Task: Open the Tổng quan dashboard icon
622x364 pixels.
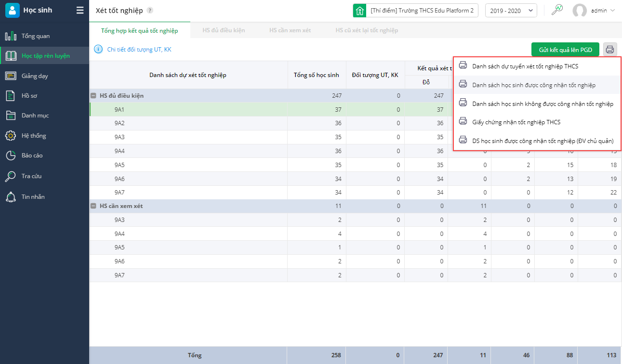Action: click(x=11, y=36)
